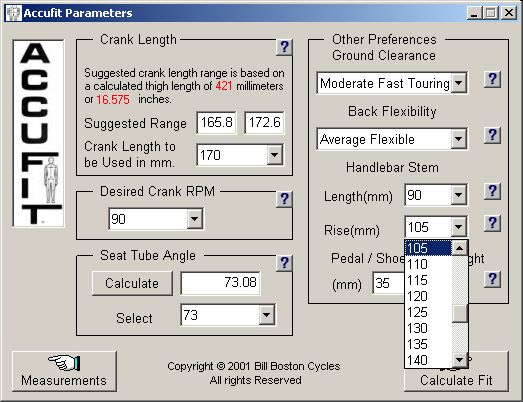Open help for Crank Length section

click(285, 47)
